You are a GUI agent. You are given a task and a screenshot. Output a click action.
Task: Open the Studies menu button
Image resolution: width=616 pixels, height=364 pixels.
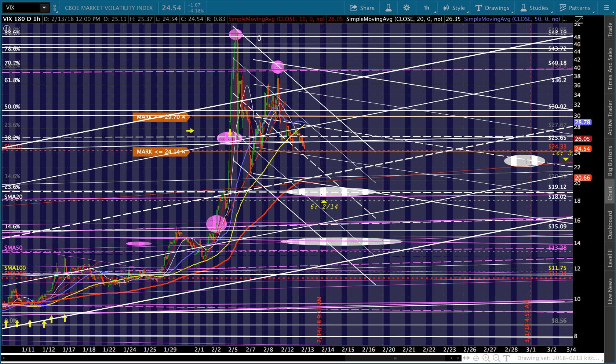pos(534,8)
